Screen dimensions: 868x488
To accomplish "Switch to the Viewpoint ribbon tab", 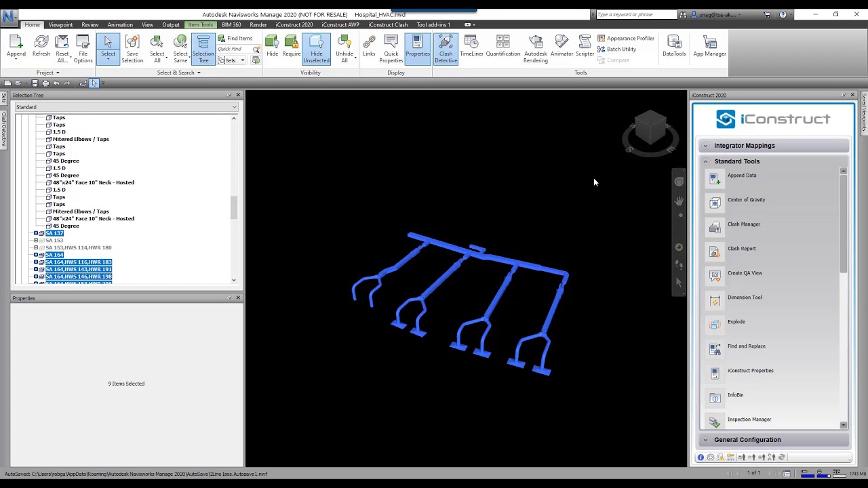I will 60,25.
